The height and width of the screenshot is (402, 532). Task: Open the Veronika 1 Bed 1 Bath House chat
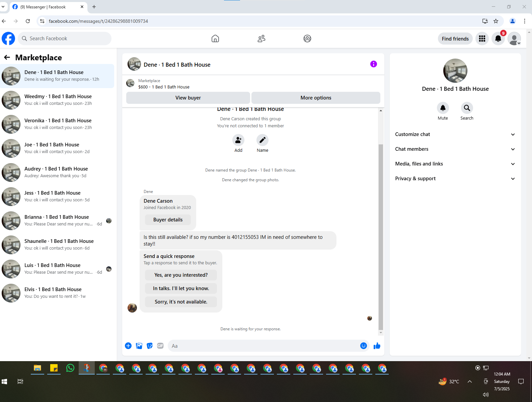point(57,124)
